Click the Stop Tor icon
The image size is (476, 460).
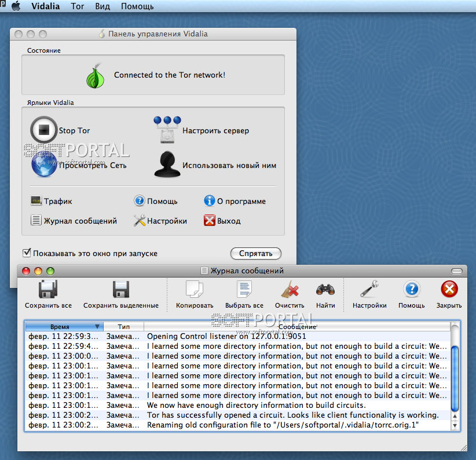pyautogui.click(x=43, y=130)
